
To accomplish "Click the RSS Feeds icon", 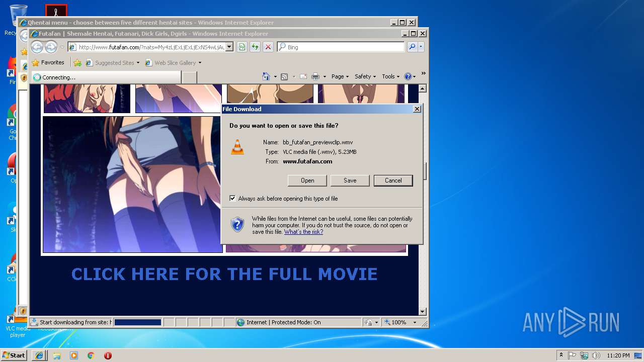I will click(284, 76).
